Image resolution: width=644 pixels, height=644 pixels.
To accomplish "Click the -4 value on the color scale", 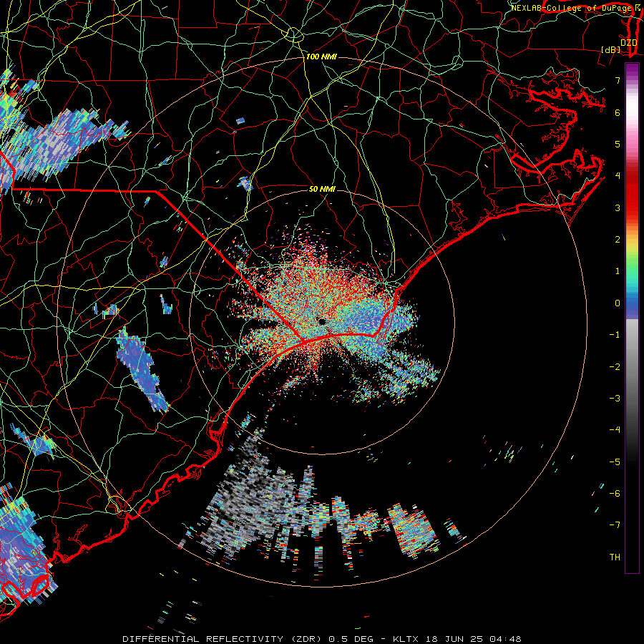I will 615,430.
